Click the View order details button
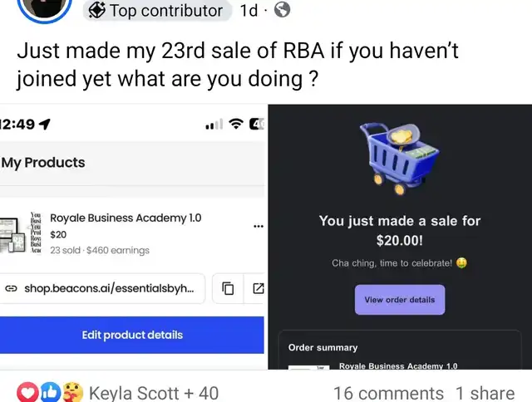 pyautogui.click(x=400, y=300)
